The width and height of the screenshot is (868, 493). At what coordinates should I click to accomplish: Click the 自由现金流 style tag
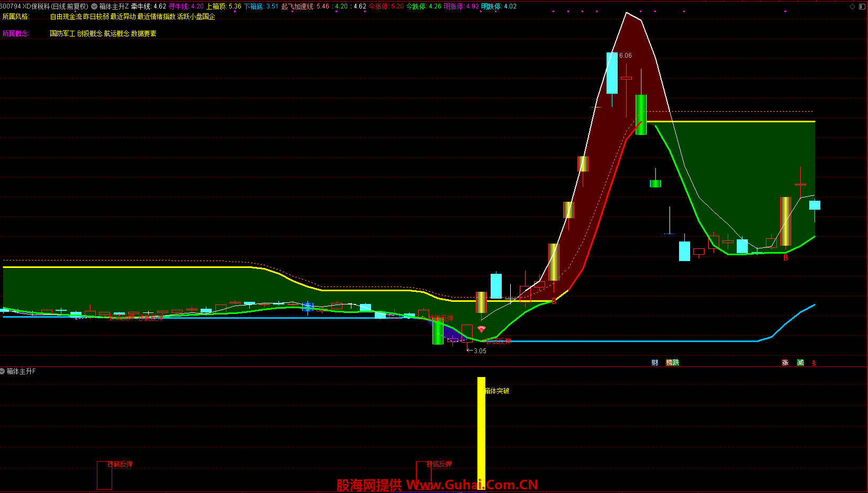point(66,17)
